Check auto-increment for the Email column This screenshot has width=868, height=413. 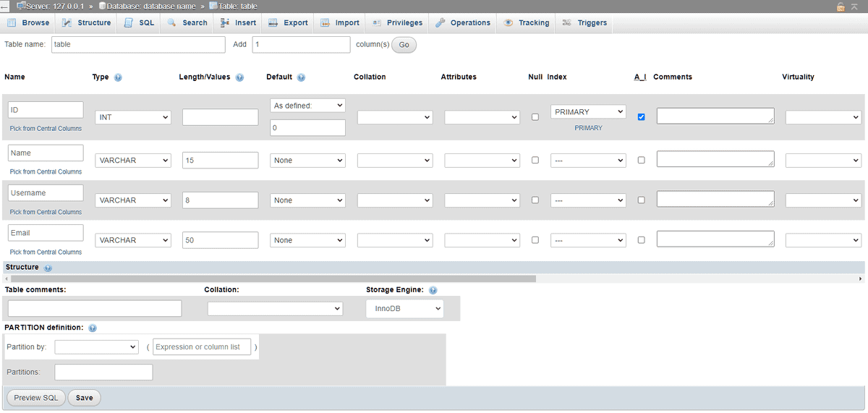pyautogui.click(x=641, y=240)
